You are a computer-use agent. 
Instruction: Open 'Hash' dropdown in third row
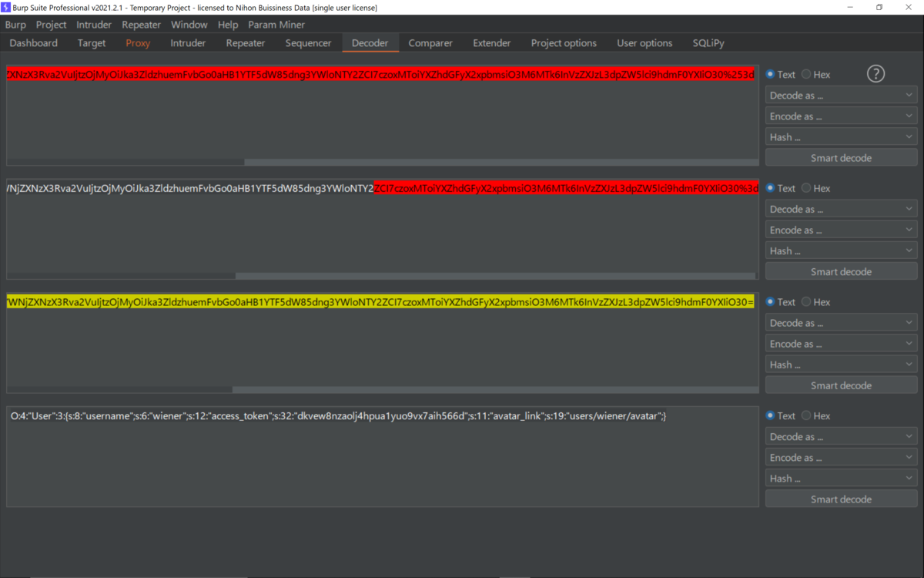[841, 365]
